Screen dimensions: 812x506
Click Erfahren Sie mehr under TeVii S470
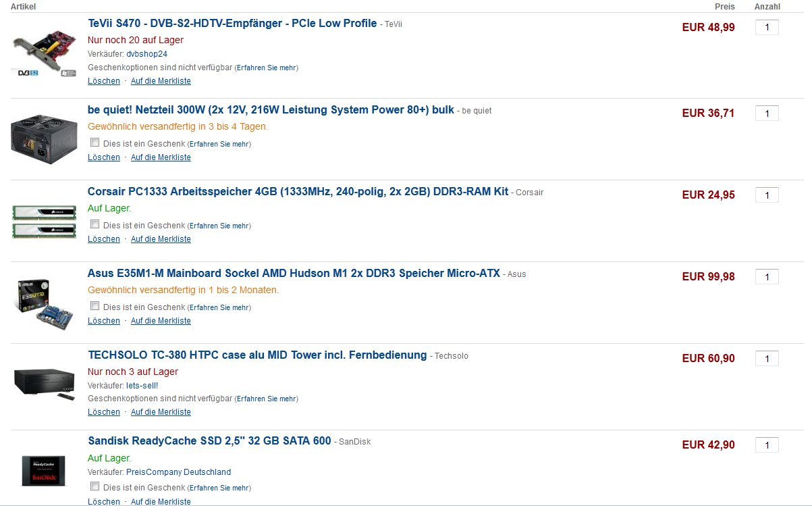click(266, 68)
